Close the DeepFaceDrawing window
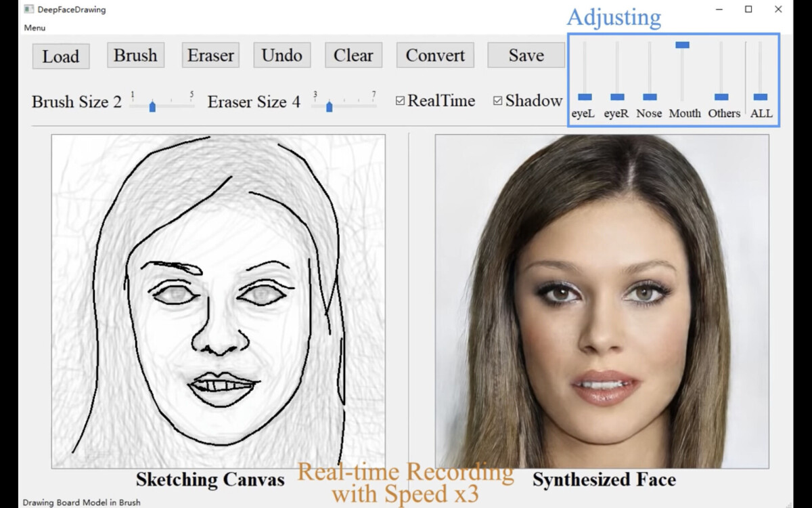Viewport: 812px width, 508px height. pos(778,9)
